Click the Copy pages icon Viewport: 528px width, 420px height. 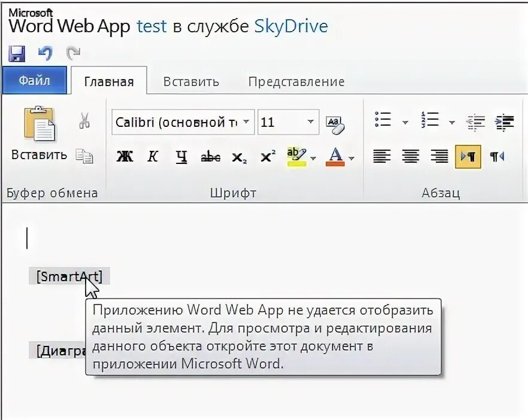point(84,156)
